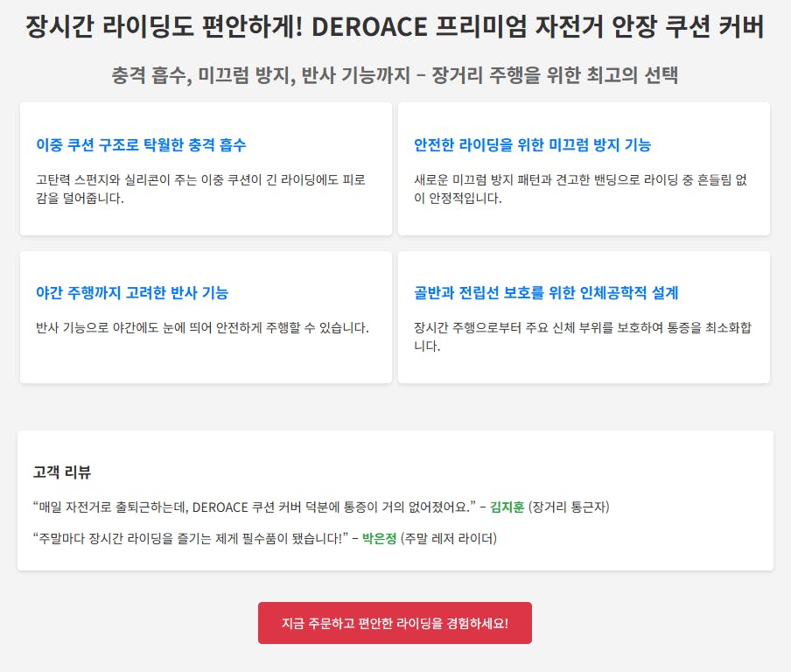Image resolution: width=791 pixels, height=672 pixels.
Task: Select the heading '안전한 라이딩을 위한 미끄럼 방지 기능'
Action: 532,144
